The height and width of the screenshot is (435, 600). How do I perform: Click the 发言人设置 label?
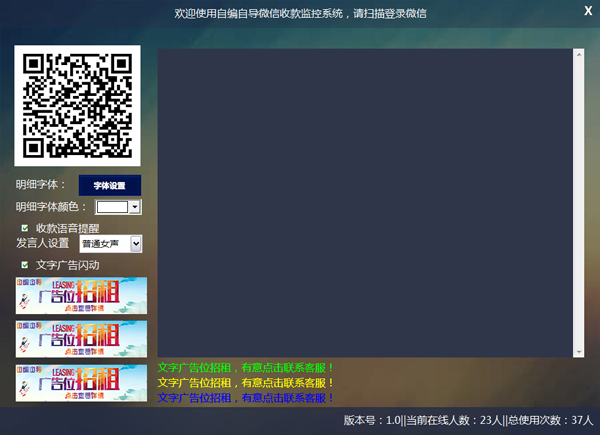pos(42,243)
